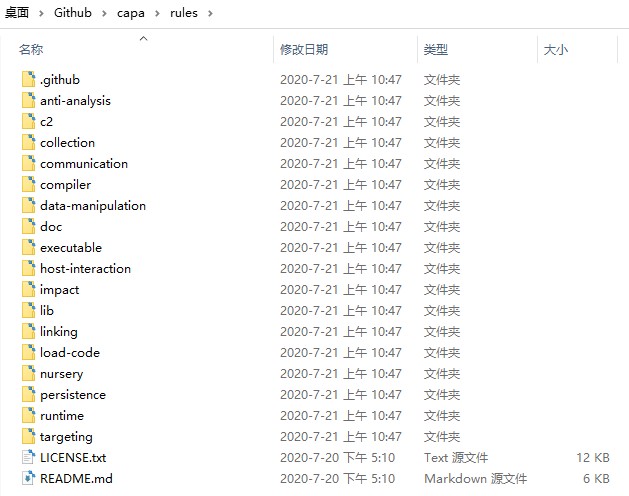Go to 桌面 in address breadcrumb

pos(17,13)
